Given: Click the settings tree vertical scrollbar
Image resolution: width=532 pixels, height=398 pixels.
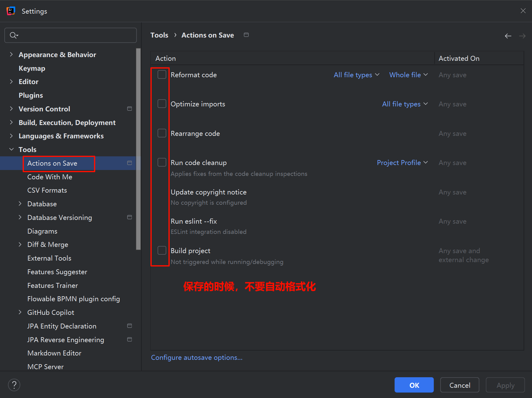Looking at the screenshot, I should (138, 149).
